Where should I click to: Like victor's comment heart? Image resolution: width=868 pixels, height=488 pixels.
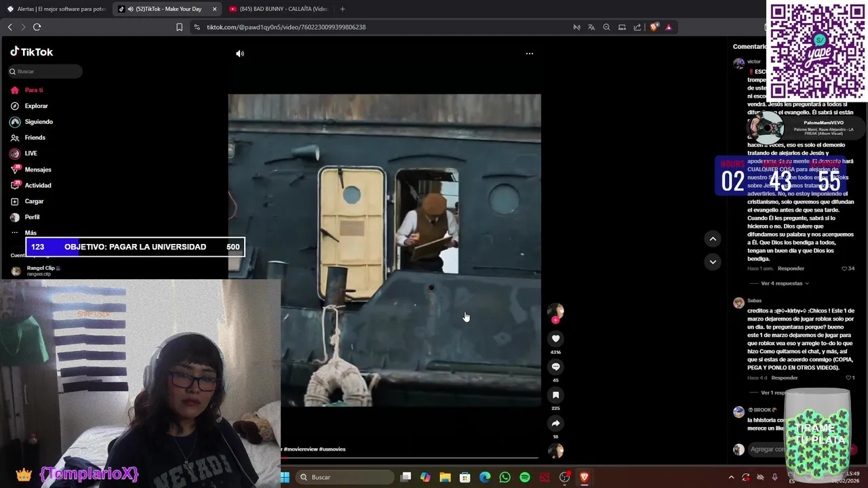[844, 268]
